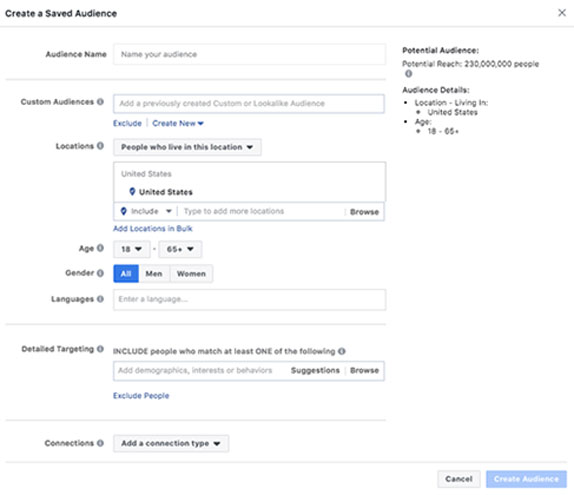The height and width of the screenshot is (495, 574).
Task: Open the maximum age 65+ dropdown
Action: point(180,249)
